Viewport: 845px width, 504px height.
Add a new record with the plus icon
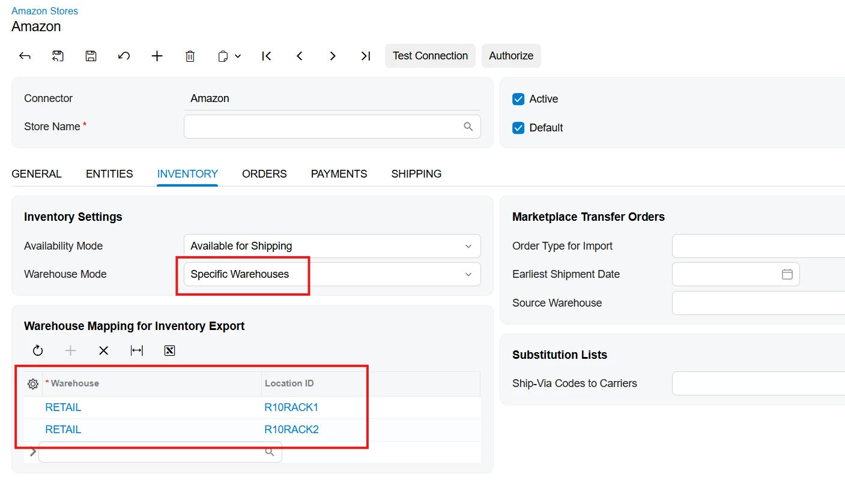(x=157, y=56)
